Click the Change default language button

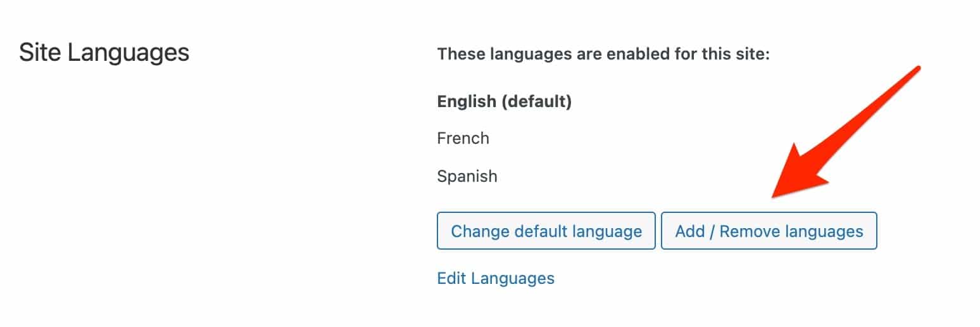[546, 231]
